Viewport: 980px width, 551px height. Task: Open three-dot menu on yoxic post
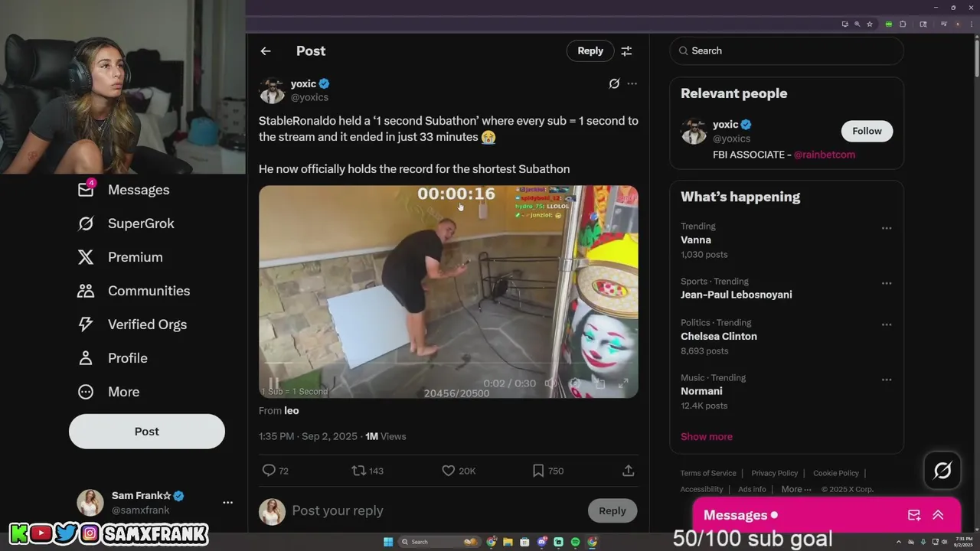[x=632, y=83]
